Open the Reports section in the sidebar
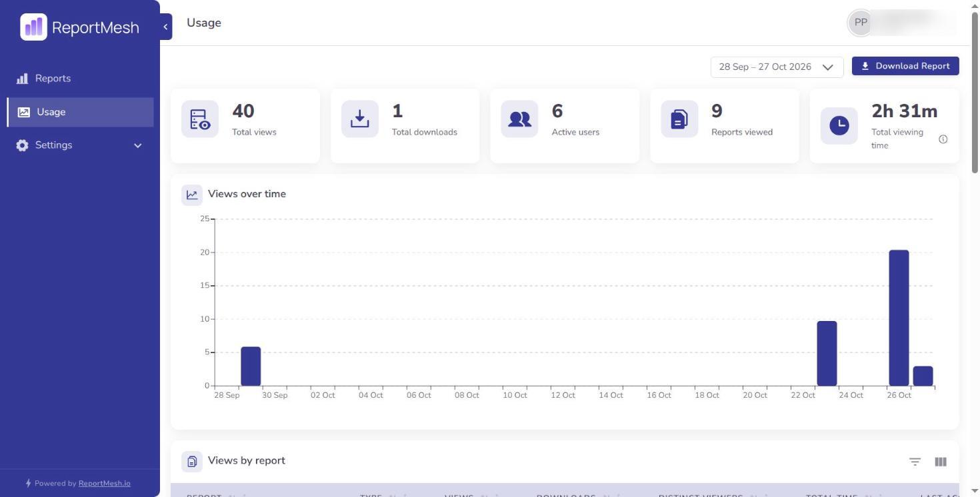The height and width of the screenshot is (497, 980). (x=80, y=79)
